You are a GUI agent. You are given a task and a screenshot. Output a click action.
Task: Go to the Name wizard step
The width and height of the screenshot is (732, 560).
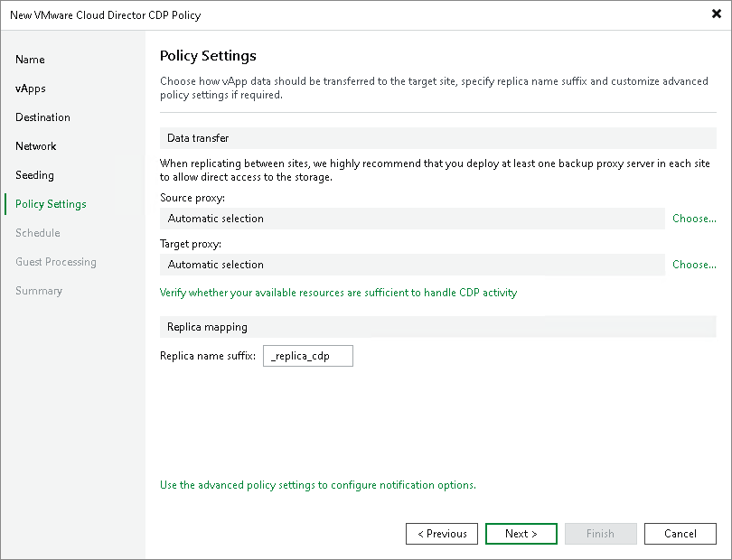coord(30,60)
